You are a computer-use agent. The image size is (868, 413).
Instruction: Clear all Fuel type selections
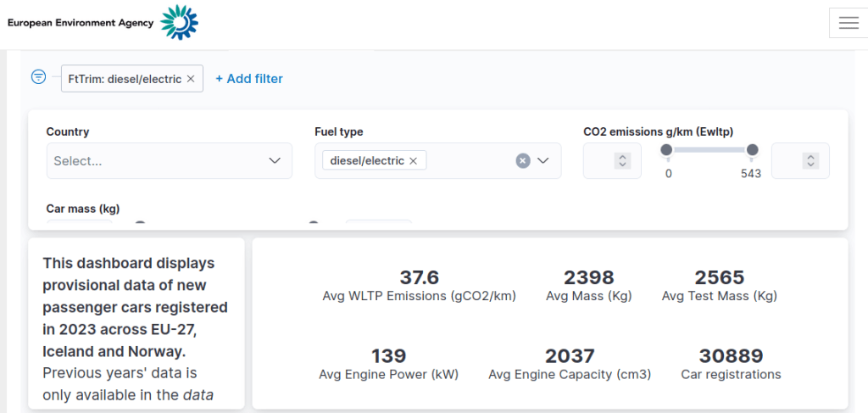coord(523,161)
